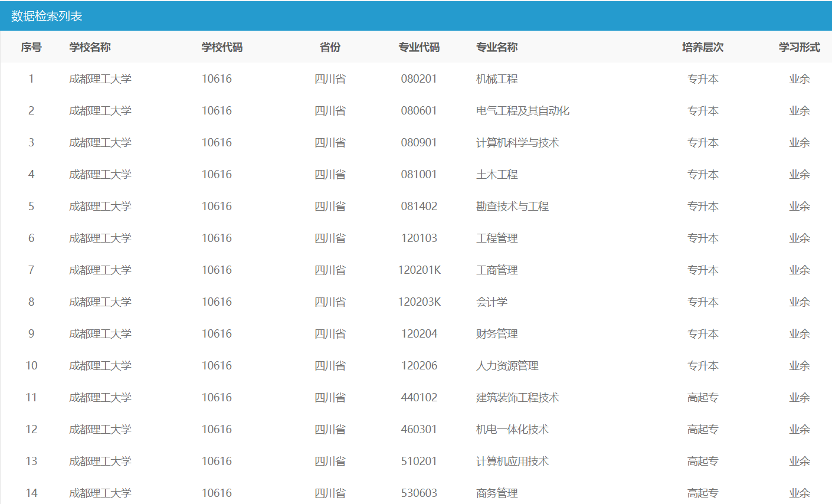Click 专升本 in the 工商管理 row
This screenshot has height=504, width=832.
coord(703,270)
